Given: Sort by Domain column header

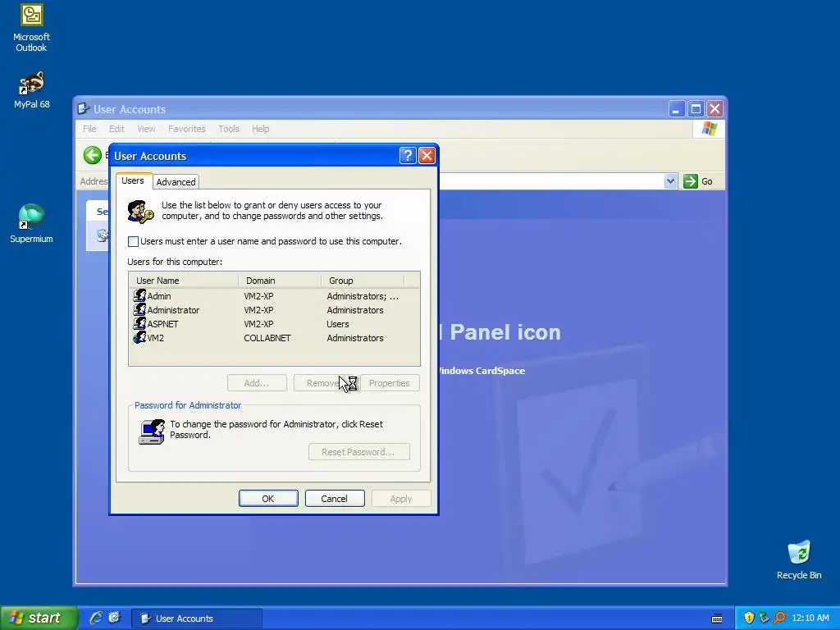Looking at the screenshot, I should 280,281.
